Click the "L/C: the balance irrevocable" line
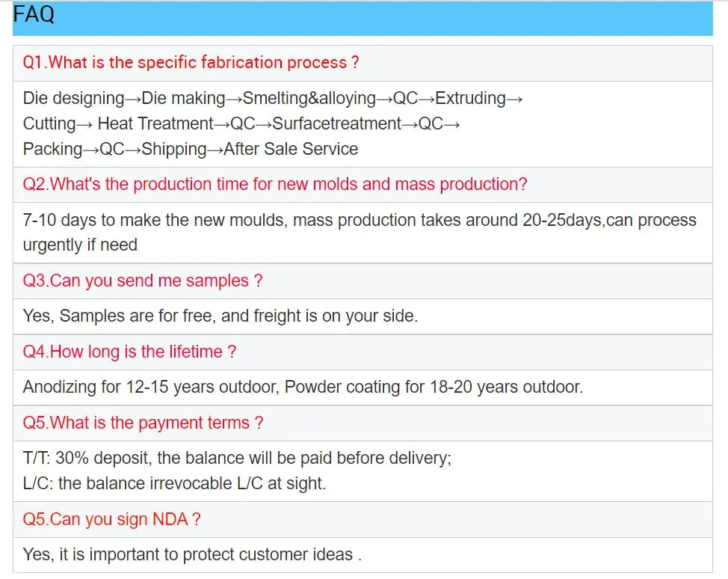The height and width of the screenshot is (579, 728). click(174, 483)
